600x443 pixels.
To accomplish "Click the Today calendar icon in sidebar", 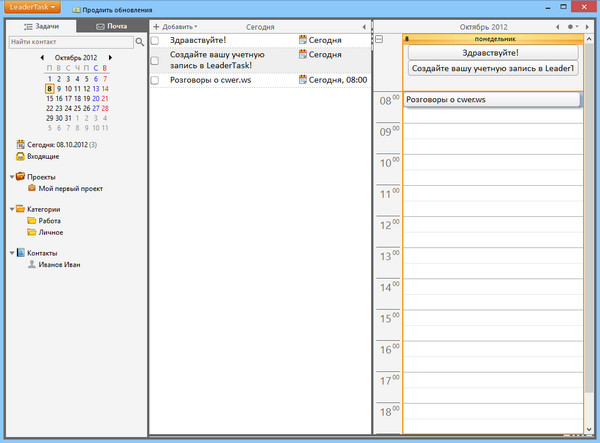I will 20,144.
